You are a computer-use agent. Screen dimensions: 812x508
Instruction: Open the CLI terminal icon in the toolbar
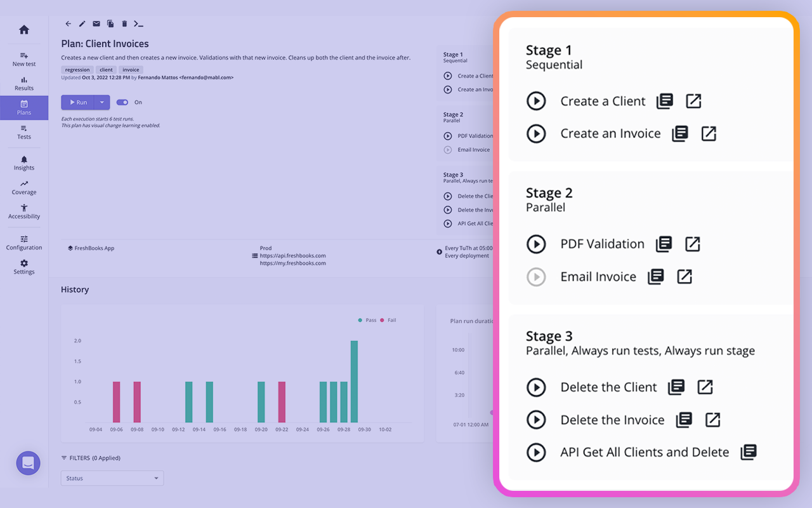(x=138, y=23)
